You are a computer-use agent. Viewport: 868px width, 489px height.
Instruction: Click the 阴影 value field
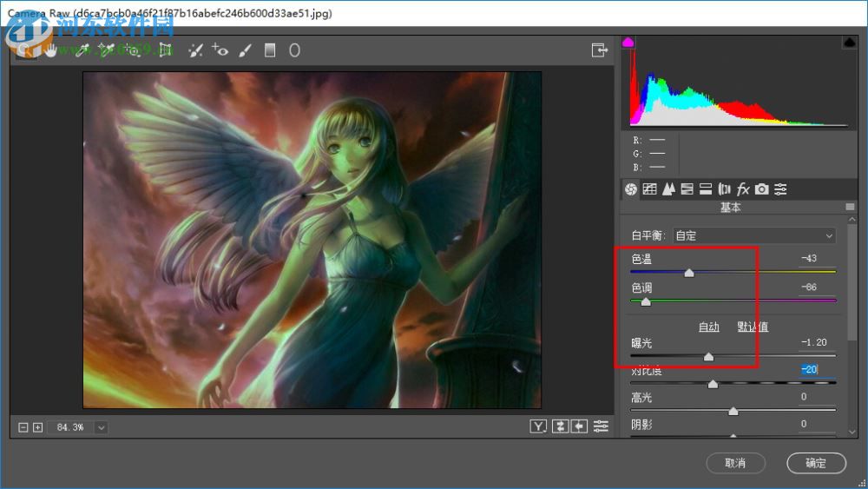point(817,424)
